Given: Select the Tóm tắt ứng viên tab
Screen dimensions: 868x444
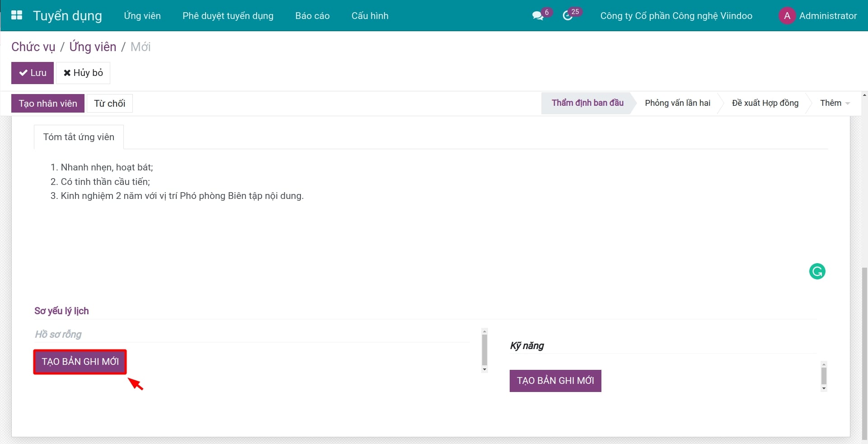Looking at the screenshot, I should pos(79,137).
